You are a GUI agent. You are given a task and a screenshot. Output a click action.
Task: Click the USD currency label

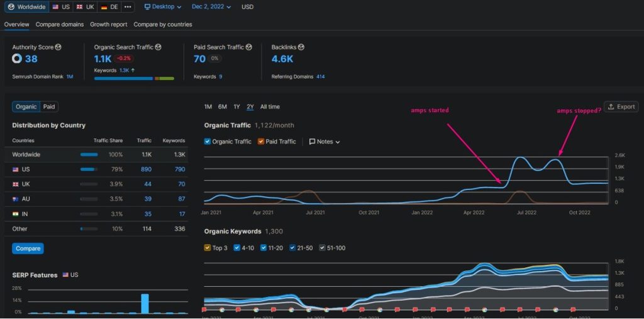pos(247,7)
